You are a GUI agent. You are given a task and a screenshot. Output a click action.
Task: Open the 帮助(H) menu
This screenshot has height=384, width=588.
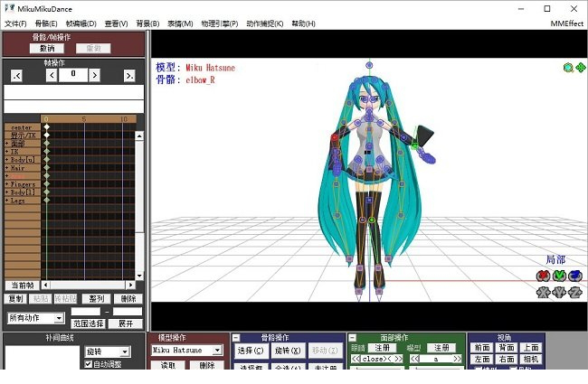(x=303, y=23)
